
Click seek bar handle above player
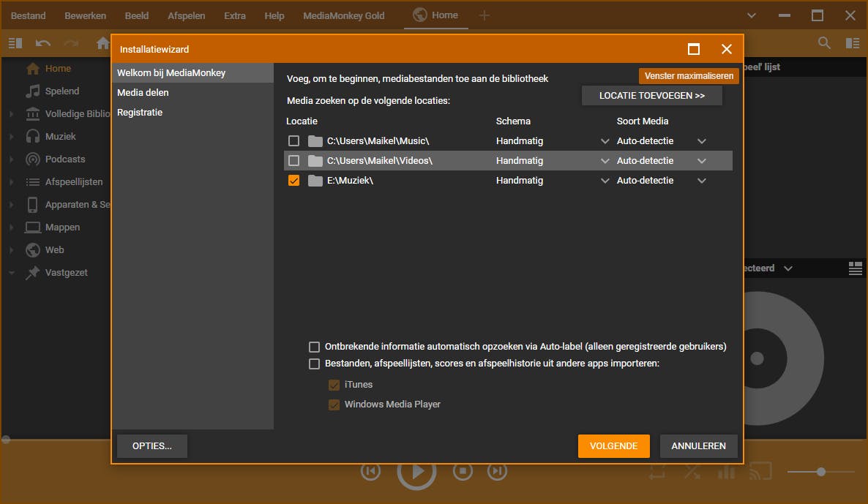[6, 440]
